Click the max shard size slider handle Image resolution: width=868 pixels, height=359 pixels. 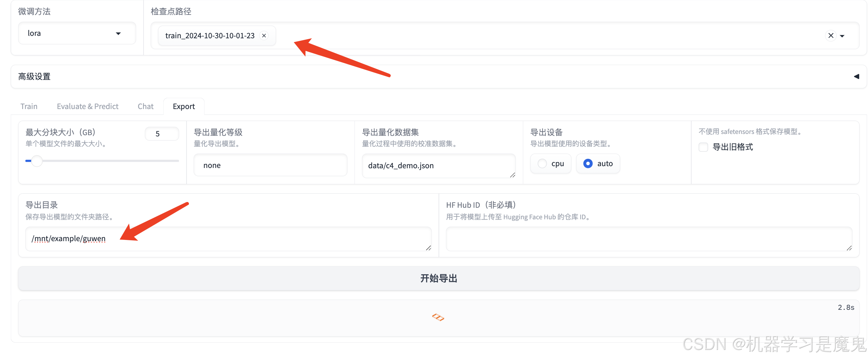point(37,161)
